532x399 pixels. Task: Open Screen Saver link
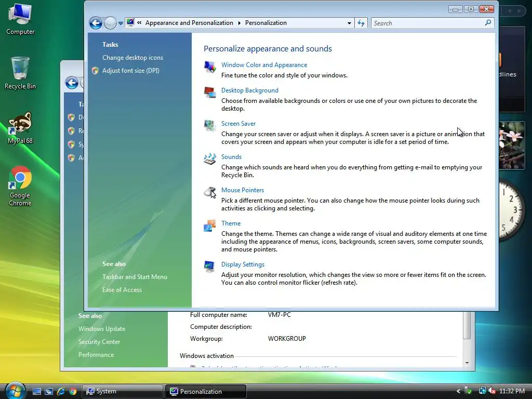click(x=238, y=124)
